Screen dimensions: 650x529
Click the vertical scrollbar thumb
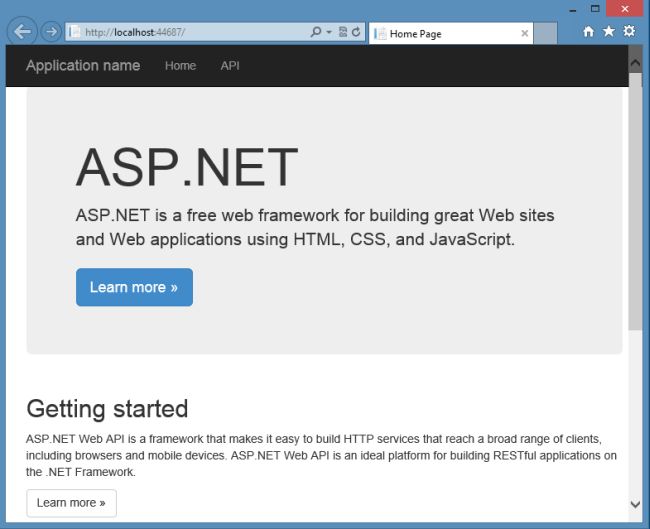(x=635, y=201)
